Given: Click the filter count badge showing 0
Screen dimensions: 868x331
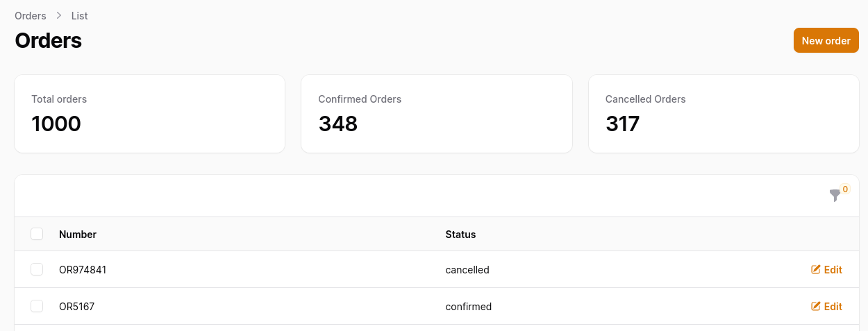Looking at the screenshot, I should click(x=845, y=189).
